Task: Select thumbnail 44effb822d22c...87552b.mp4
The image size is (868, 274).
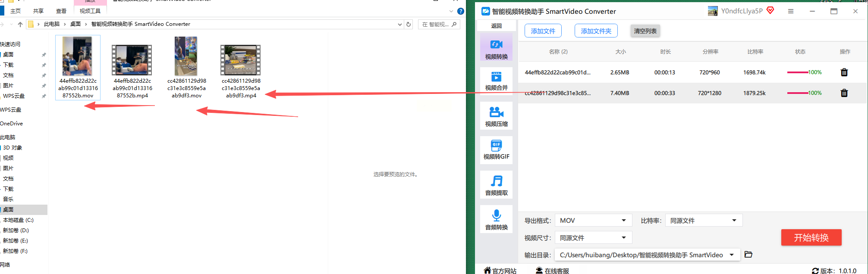Action: coord(132,71)
